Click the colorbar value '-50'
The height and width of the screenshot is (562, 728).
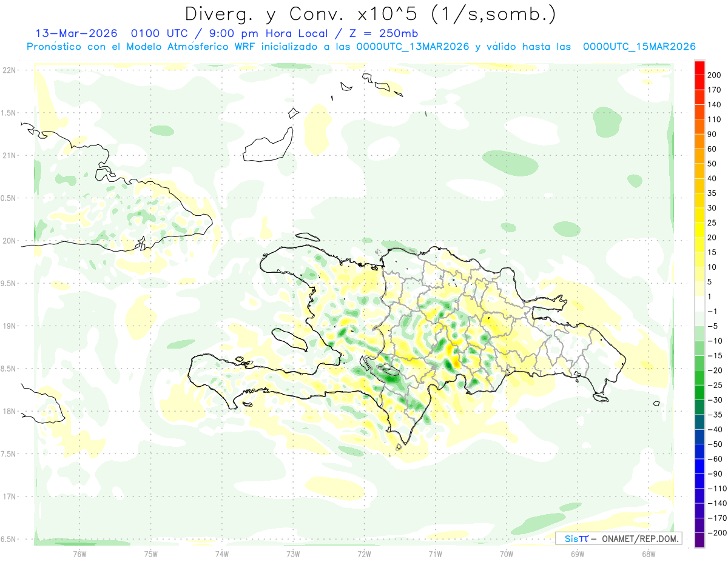[713, 444]
